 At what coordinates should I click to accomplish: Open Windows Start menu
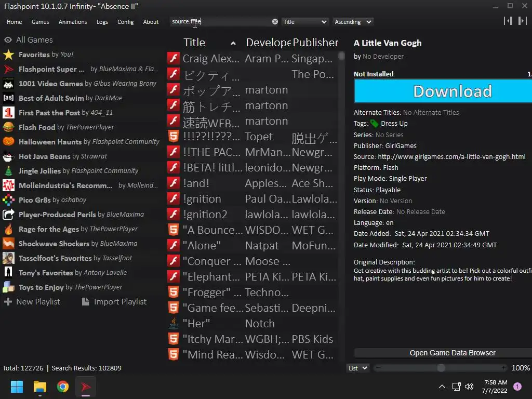[17, 387]
